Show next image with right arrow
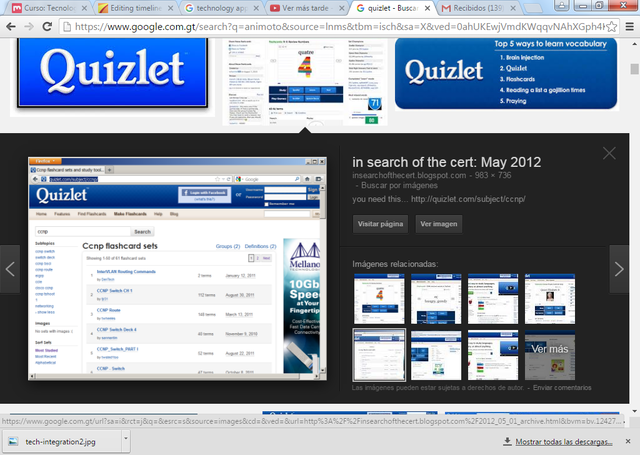 (x=619, y=269)
